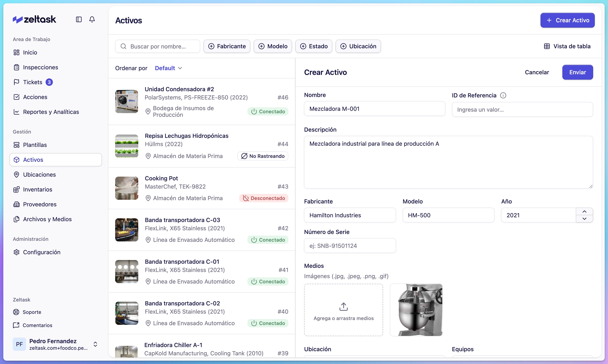
Task: Focus the Número de Serie input field
Action: [x=350, y=246]
